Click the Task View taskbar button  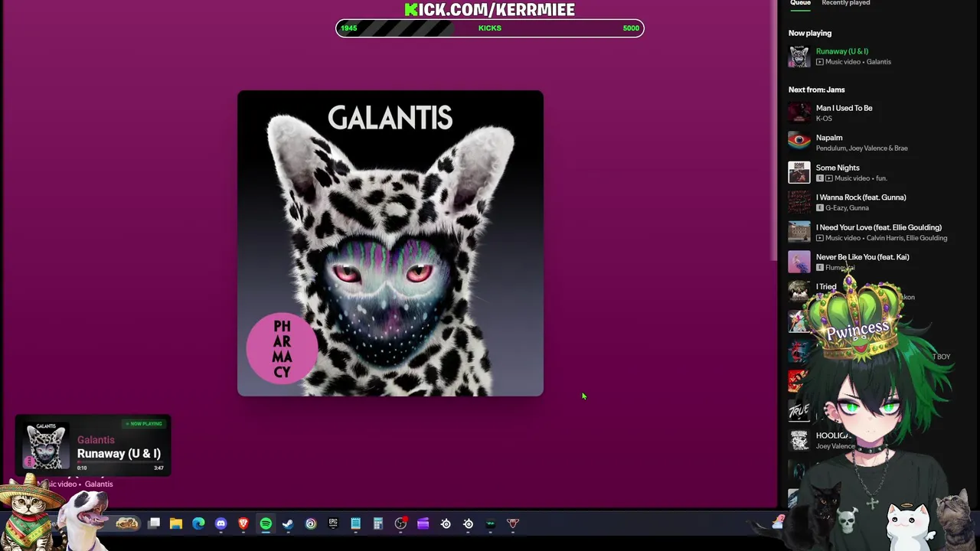[x=154, y=523]
